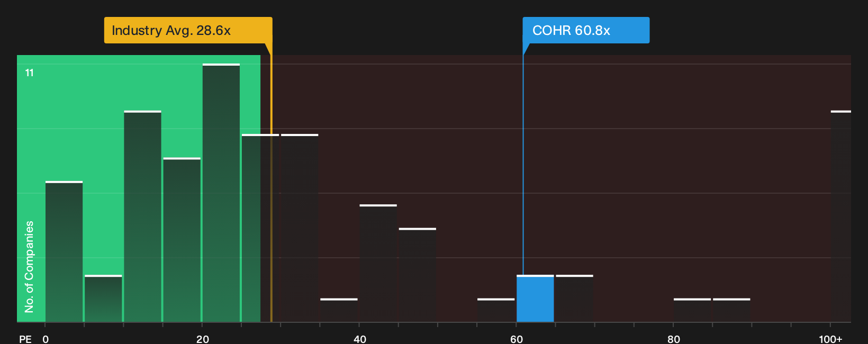This screenshot has width=868, height=344.
Task: Click the histogram bar at PE 45-50
Action: 418,275
